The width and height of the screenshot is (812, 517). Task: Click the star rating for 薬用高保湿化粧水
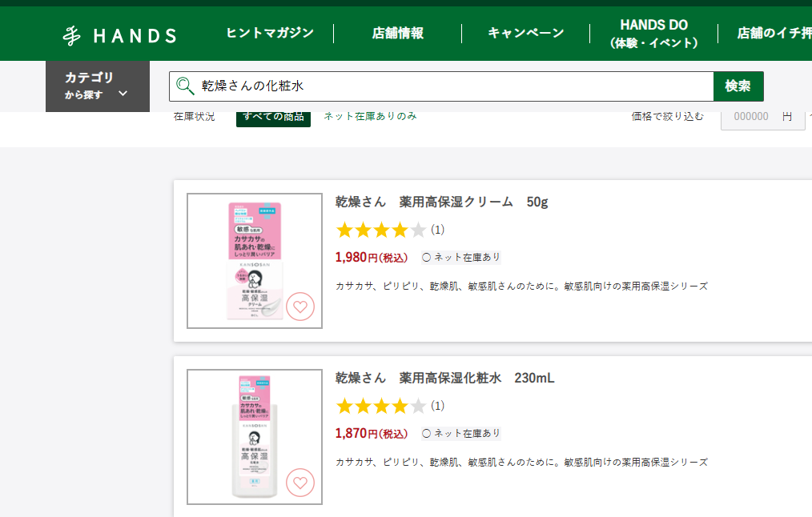[x=380, y=406]
